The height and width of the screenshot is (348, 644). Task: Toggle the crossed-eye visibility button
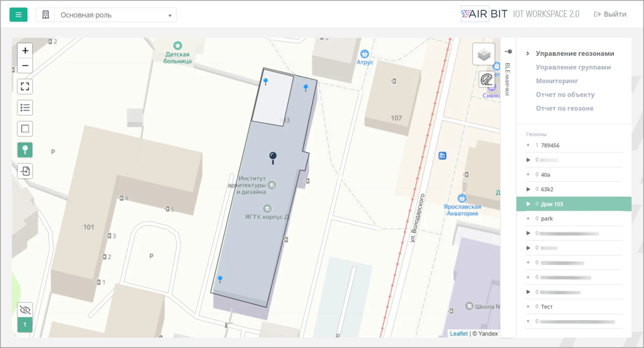[25, 310]
